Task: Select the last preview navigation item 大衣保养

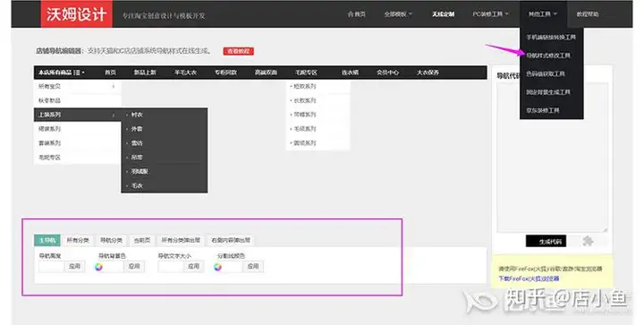Action: (x=428, y=73)
